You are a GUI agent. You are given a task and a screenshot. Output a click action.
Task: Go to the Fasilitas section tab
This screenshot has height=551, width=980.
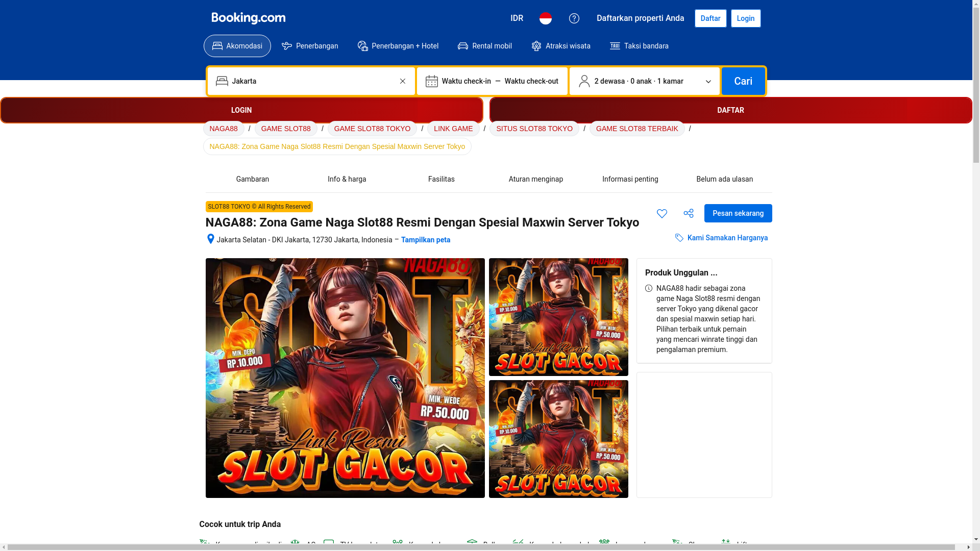(442, 179)
